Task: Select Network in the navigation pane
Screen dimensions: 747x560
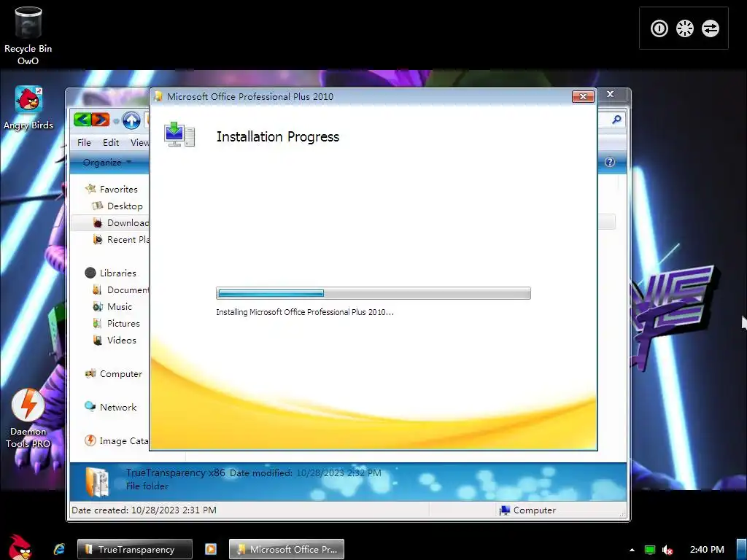Action: tap(111, 407)
